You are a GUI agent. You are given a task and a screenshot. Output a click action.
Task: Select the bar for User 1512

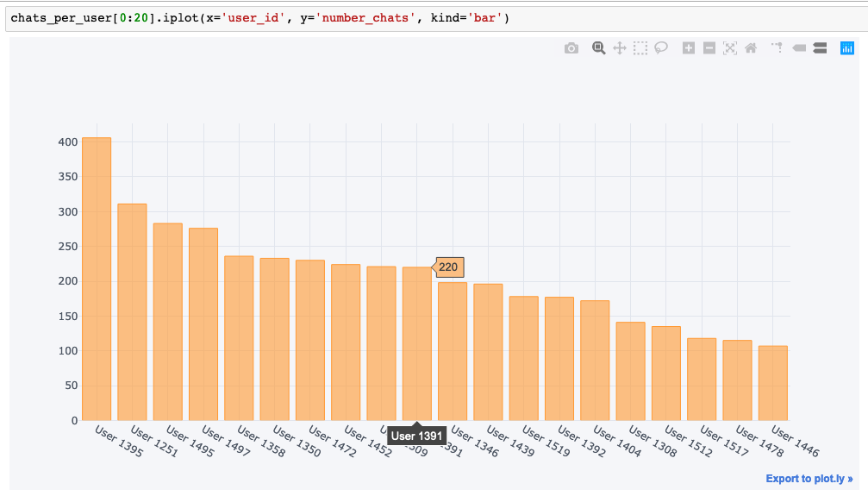pyautogui.click(x=666, y=374)
